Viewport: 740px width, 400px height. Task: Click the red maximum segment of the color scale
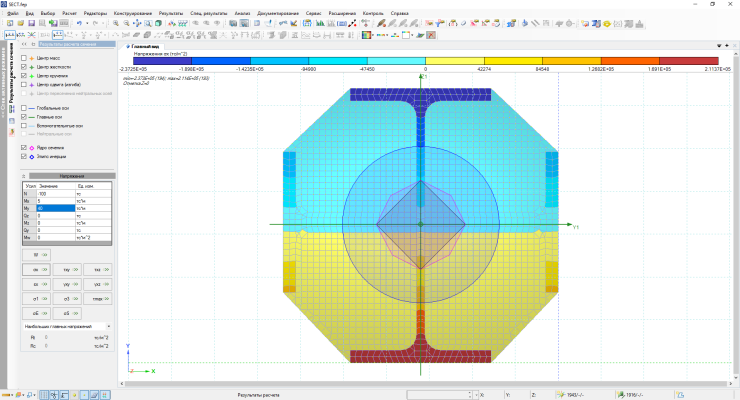(x=689, y=60)
